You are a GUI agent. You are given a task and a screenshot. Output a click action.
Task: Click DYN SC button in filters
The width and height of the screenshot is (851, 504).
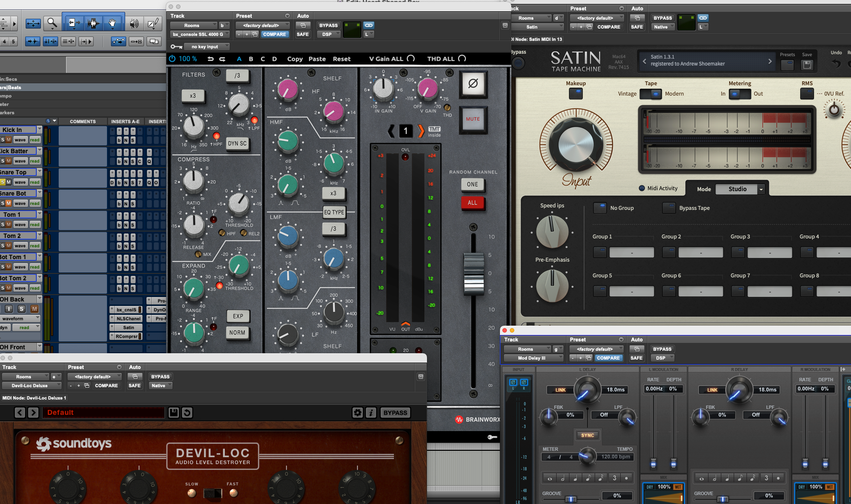[x=237, y=144]
